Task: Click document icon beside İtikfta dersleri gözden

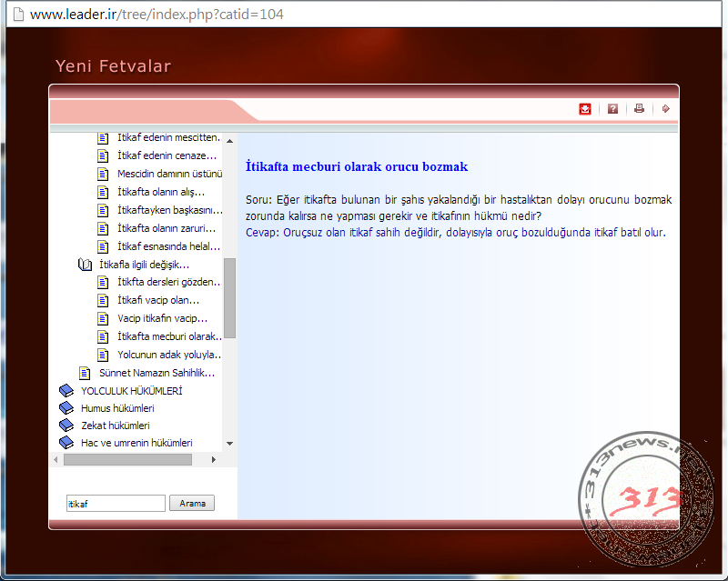Action: coord(103,282)
